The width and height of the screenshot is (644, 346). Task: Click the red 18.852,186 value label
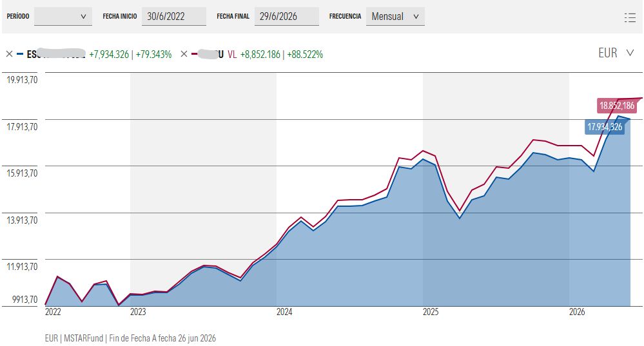[x=617, y=106]
